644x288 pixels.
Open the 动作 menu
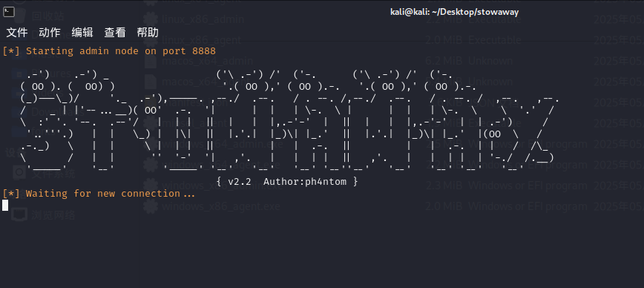[x=50, y=33]
